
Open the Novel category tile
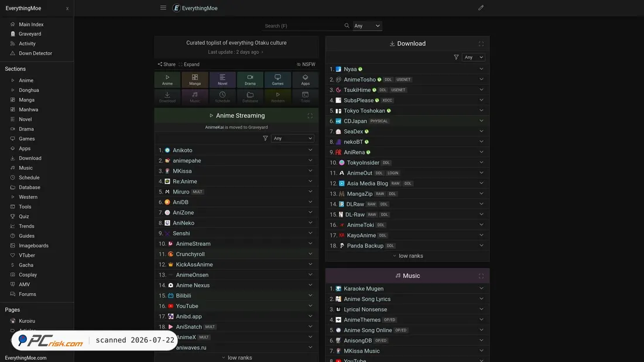(222, 80)
